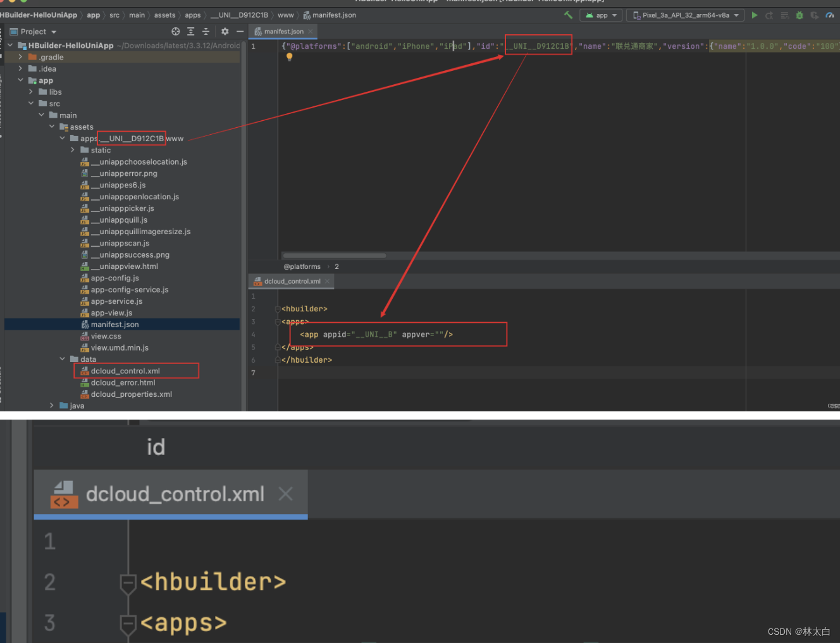Run the app with the green play icon
840x643 pixels.
(x=754, y=15)
